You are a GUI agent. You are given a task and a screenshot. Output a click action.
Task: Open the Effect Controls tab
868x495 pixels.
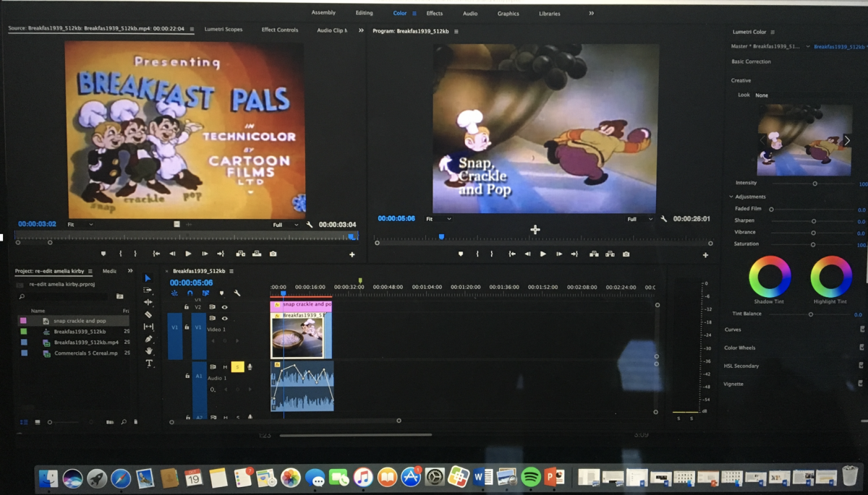[x=280, y=30]
